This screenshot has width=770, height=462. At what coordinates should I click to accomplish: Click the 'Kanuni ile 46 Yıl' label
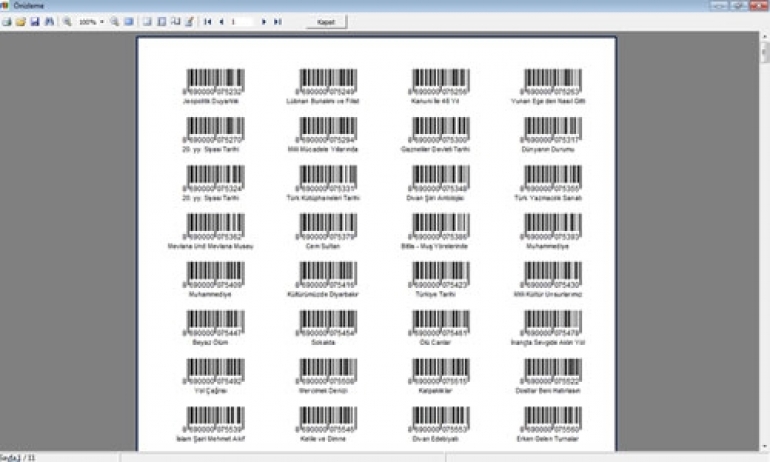[435, 101]
